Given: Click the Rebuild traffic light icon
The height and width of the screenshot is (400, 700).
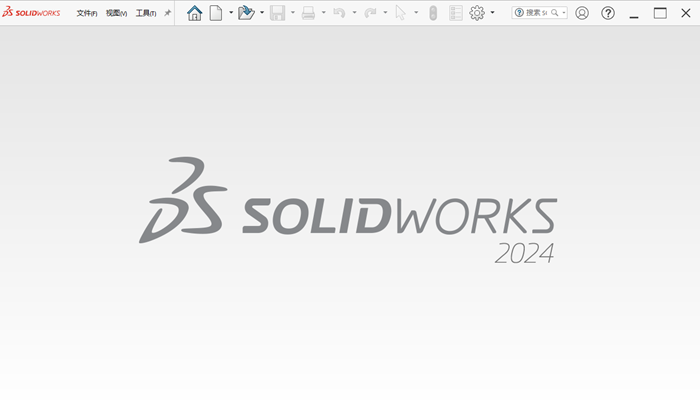Looking at the screenshot, I should point(433,13).
